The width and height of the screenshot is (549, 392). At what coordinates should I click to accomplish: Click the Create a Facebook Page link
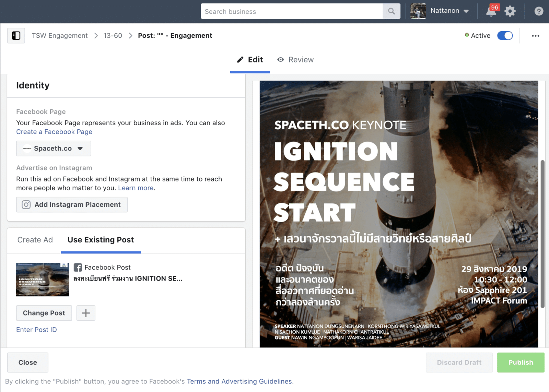(54, 132)
